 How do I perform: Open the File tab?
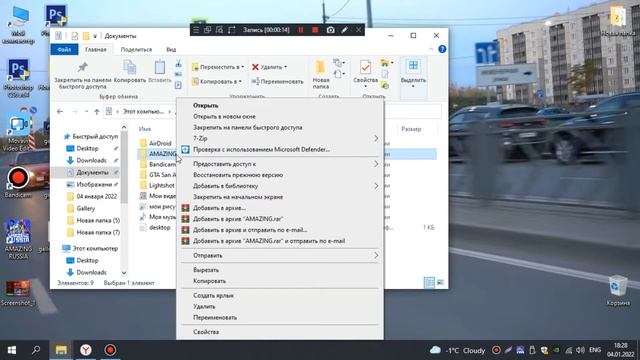[x=64, y=49]
